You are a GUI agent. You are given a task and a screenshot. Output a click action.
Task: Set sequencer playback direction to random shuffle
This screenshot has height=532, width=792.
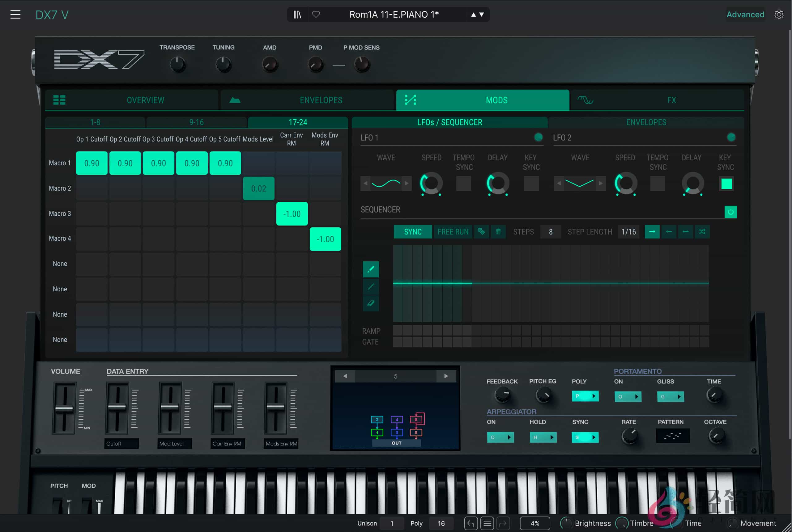click(x=702, y=232)
